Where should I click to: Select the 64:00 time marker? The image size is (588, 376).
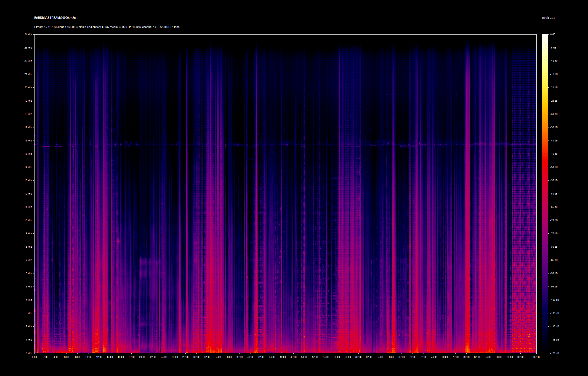click(x=380, y=357)
